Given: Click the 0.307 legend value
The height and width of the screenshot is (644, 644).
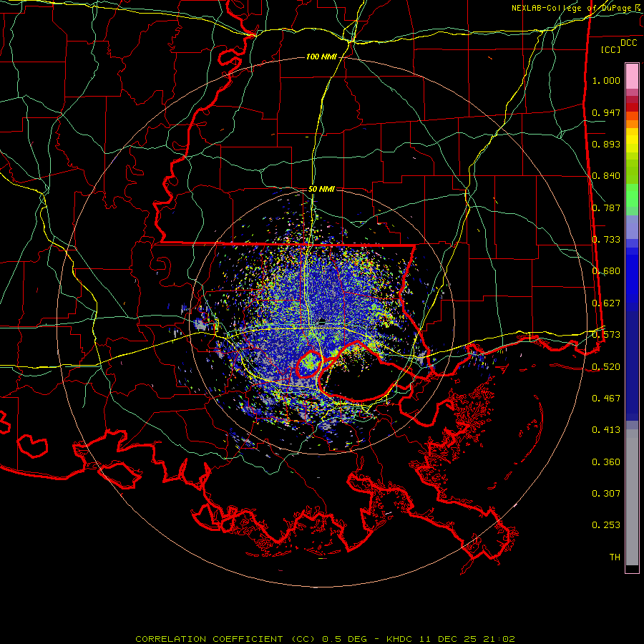Looking at the screenshot, I should coord(606,494).
